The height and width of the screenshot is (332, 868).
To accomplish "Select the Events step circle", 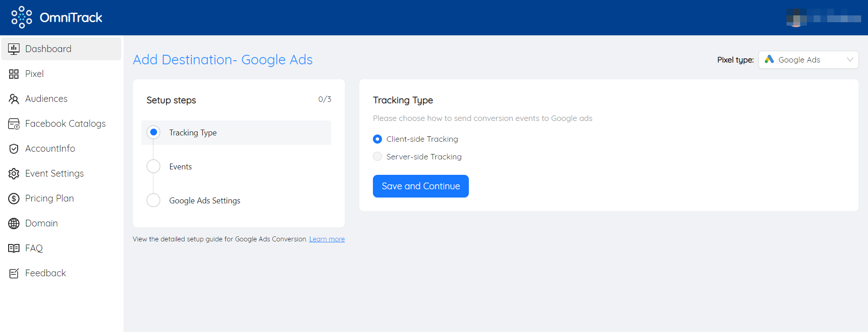I will coord(153,166).
